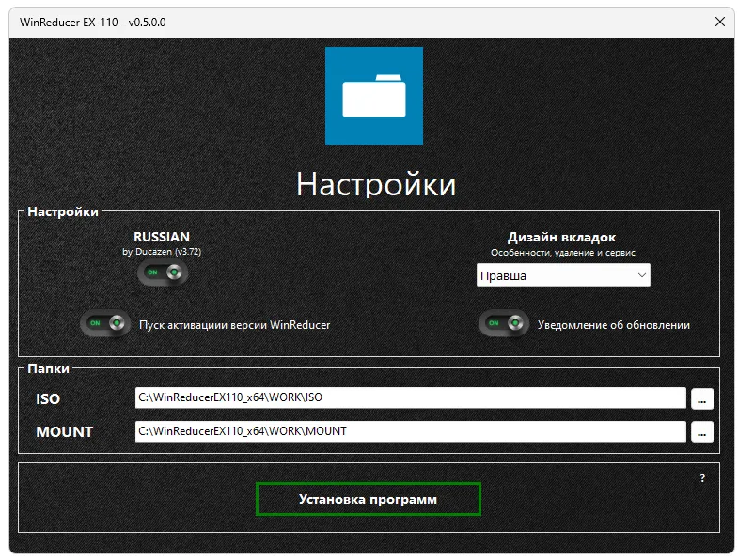Click the 'ISO' folder label
This screenshot has width=738, height=560.
point(48,399)
